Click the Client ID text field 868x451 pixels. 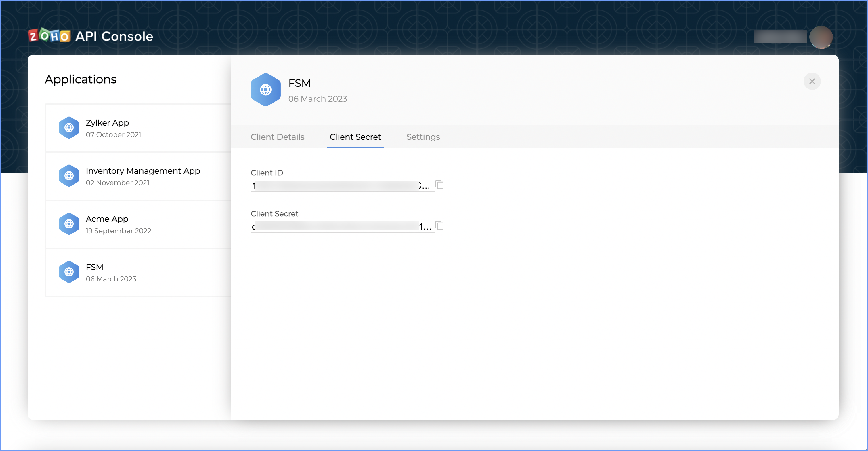[x=340, y=186]
